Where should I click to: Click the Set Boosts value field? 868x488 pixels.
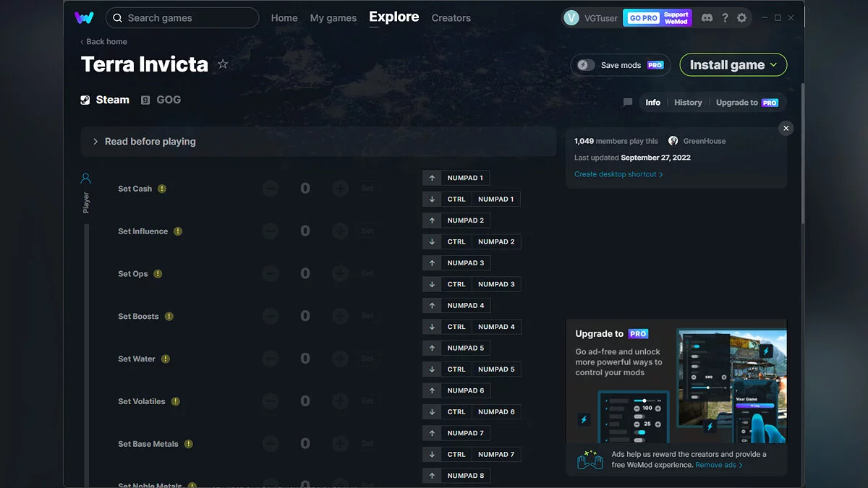point(305,316)
